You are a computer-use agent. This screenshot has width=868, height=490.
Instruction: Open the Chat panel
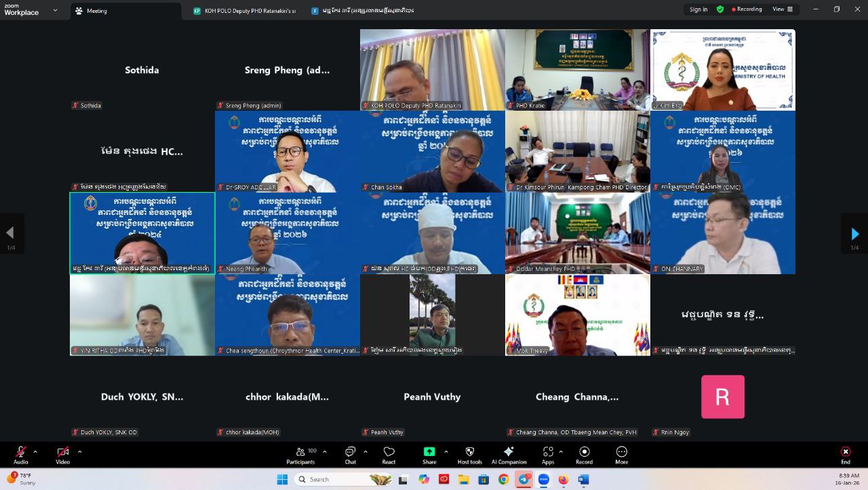(x=350, y=453)
